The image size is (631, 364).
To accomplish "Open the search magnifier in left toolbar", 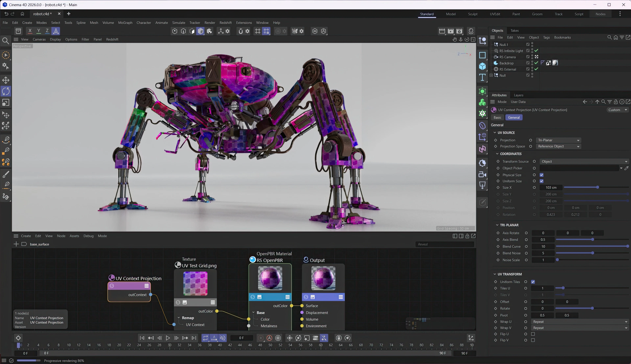I will pos(5,41).
